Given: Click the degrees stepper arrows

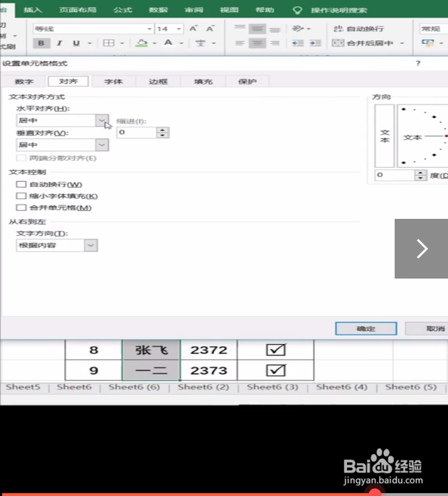Looking at the screenshot, I should (420, 175).
